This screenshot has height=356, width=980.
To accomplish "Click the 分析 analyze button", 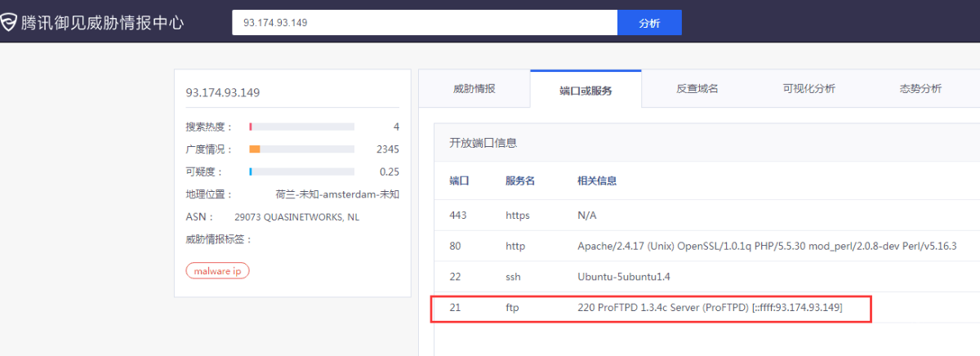I will click(649, 23).
